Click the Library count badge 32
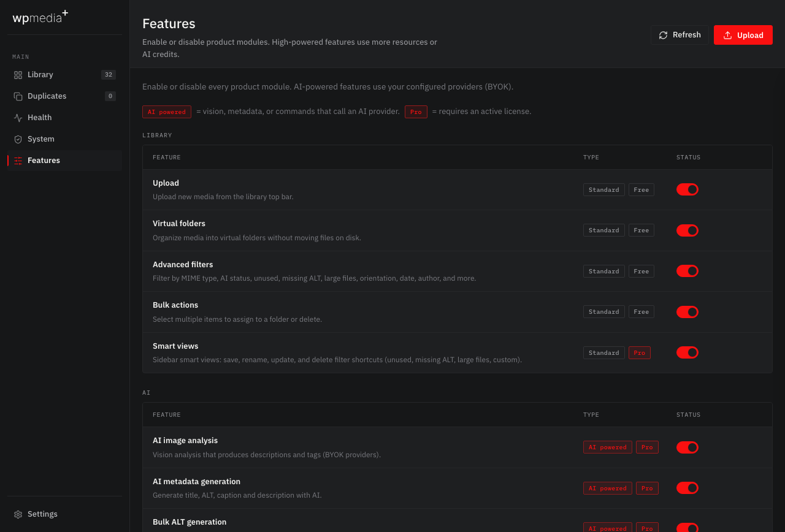This screenshot has height=532, width=785. (x=109, y=75)
